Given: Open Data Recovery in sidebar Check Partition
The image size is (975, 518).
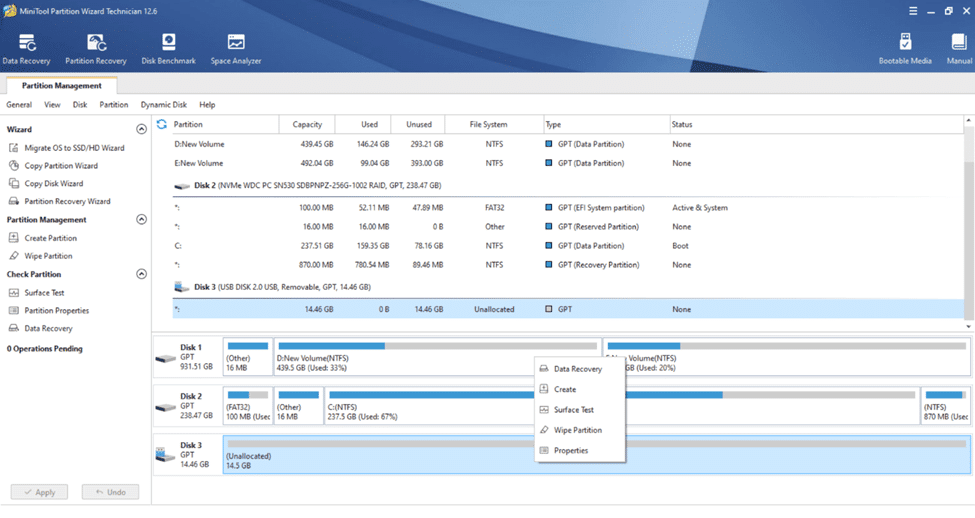Looking at the screenshot, I should pos(40,328).
